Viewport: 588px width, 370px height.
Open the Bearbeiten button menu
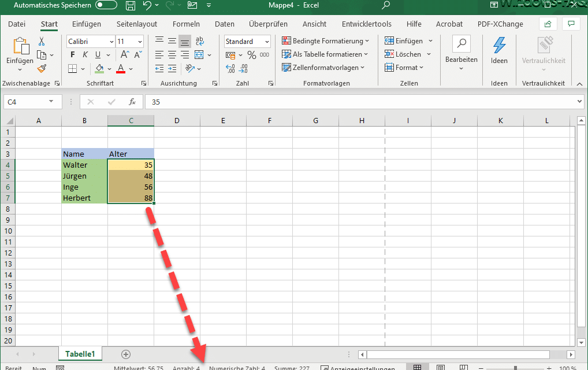[462, 54]
